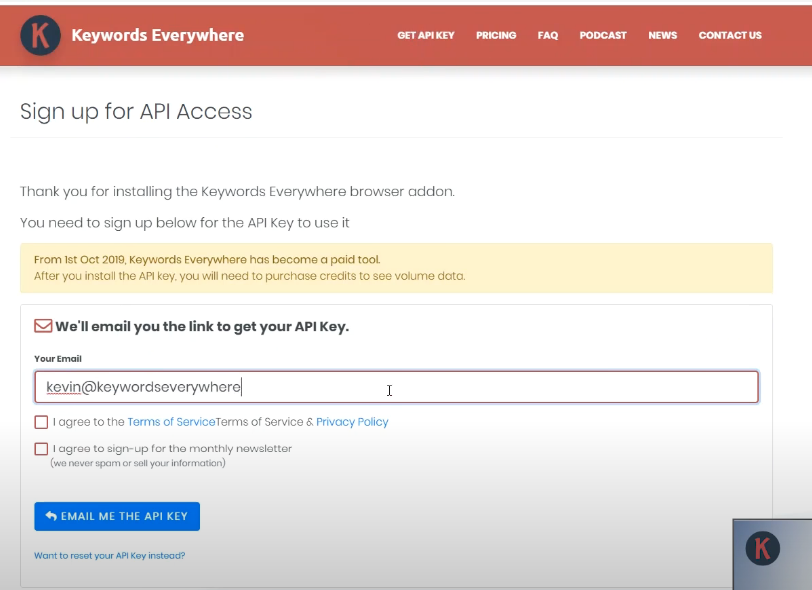Screen dimensions: 812x590
Task: Open the CONTACT US page
Action: click(730, 35)
